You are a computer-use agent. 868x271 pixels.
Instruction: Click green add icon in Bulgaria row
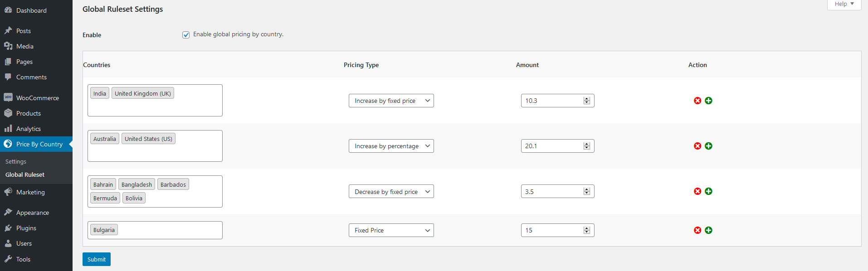(x=708, y=230)
